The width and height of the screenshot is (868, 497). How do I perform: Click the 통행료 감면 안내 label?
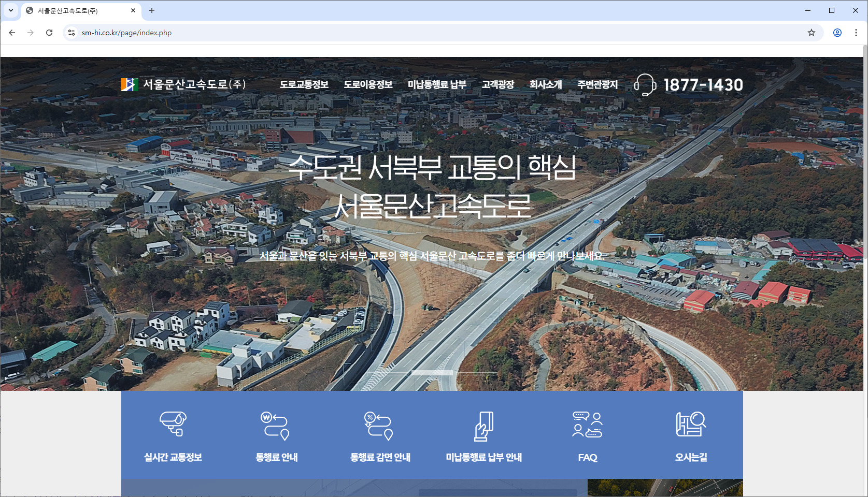380,457
